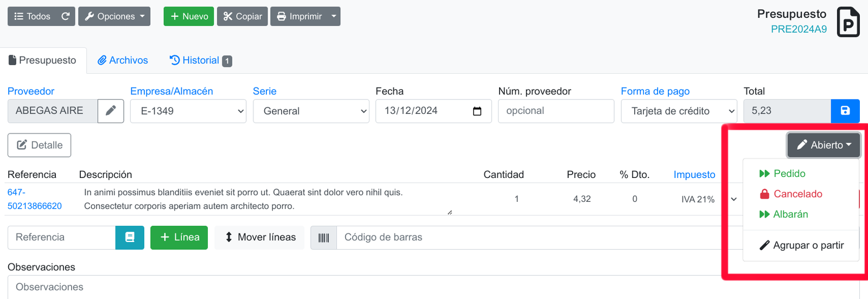Image resolution: width=868 pixels, height=299 pixels.
Task: Click the Imprimir print button
Action: pos(299,16)
